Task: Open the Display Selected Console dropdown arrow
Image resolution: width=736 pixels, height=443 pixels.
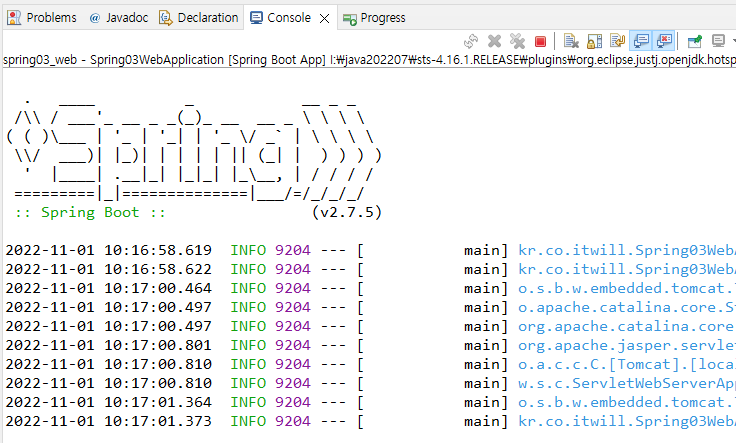Action: (733, 41)
